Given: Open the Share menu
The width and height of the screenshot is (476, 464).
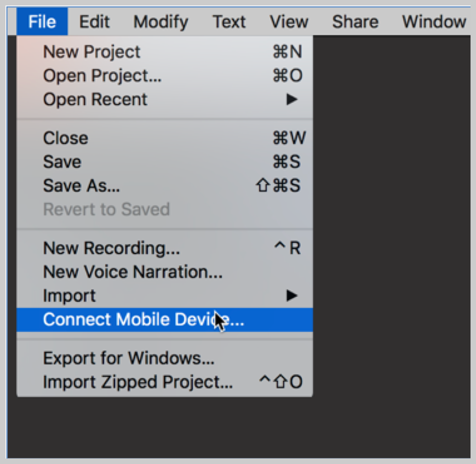Looking at the screenshot, I should [x=355, y=21].
